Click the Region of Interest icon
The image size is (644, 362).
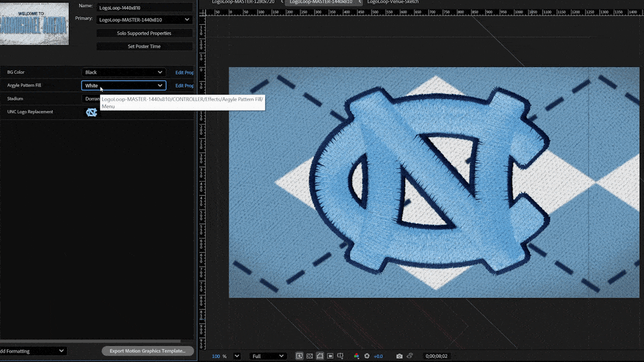(x=330, y=356)
